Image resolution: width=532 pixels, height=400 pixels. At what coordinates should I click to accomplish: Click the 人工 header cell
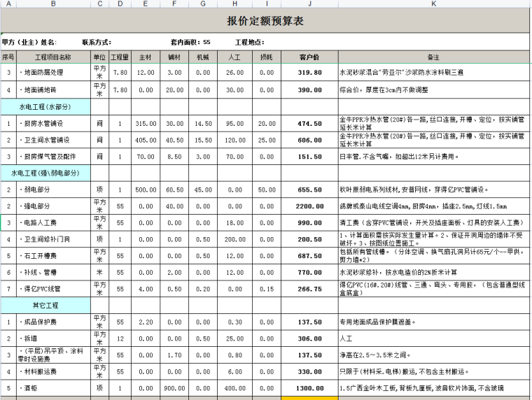coord(234,57)
